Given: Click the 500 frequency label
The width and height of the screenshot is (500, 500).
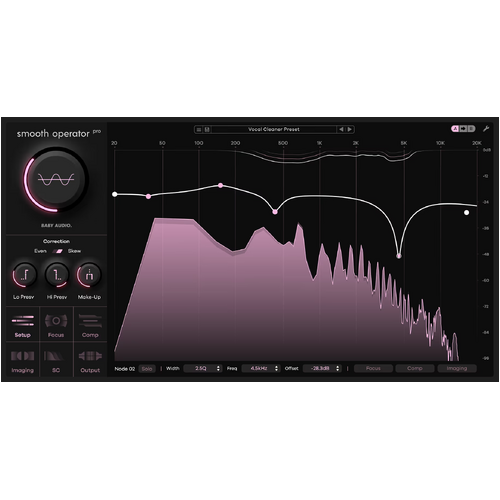Looking at the screenshot, I should coord(283,143).
